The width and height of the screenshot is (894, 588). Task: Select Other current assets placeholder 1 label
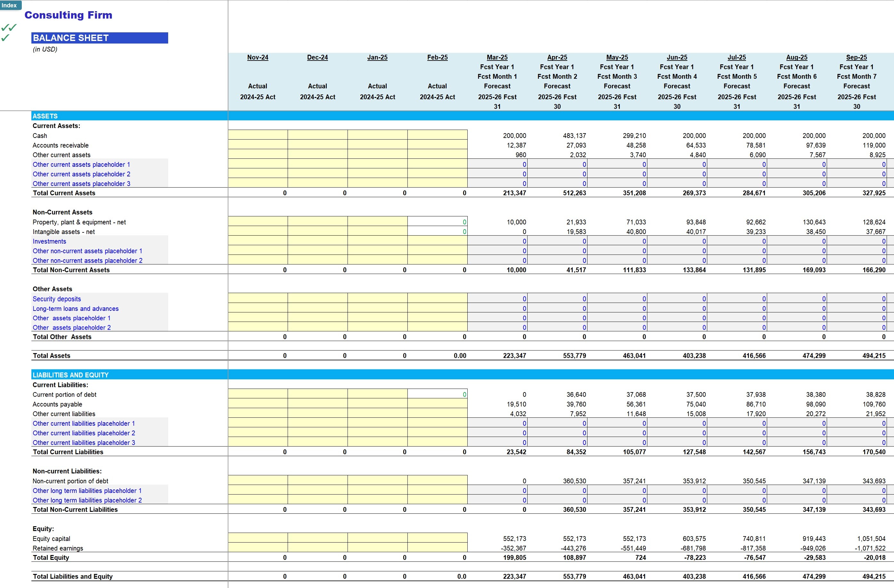(x=81, y=165)
